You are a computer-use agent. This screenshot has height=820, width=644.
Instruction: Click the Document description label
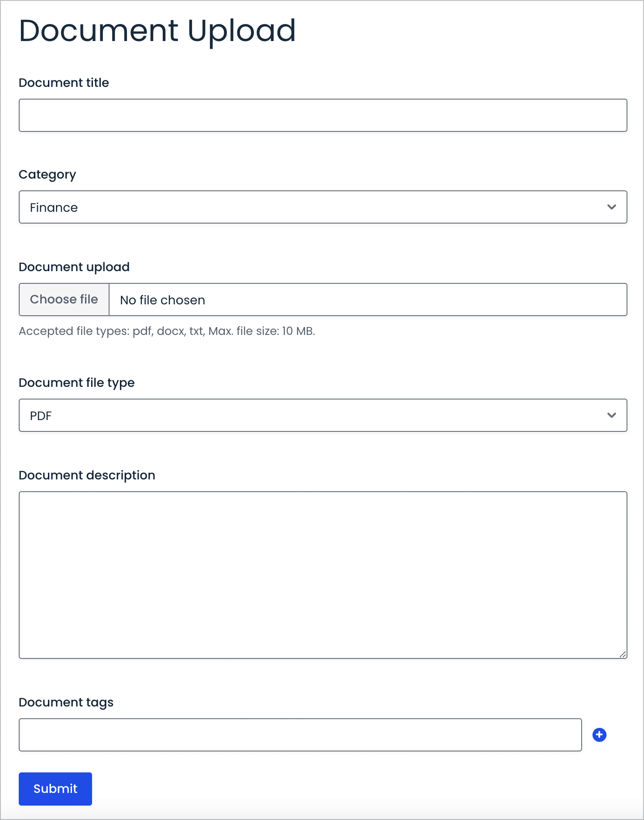(87, 475)
